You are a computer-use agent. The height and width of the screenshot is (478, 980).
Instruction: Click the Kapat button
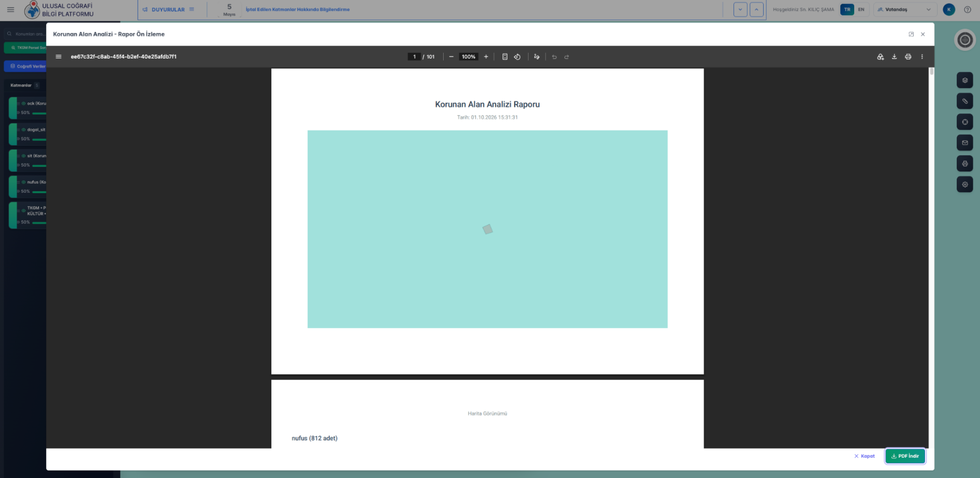point(865,456)
